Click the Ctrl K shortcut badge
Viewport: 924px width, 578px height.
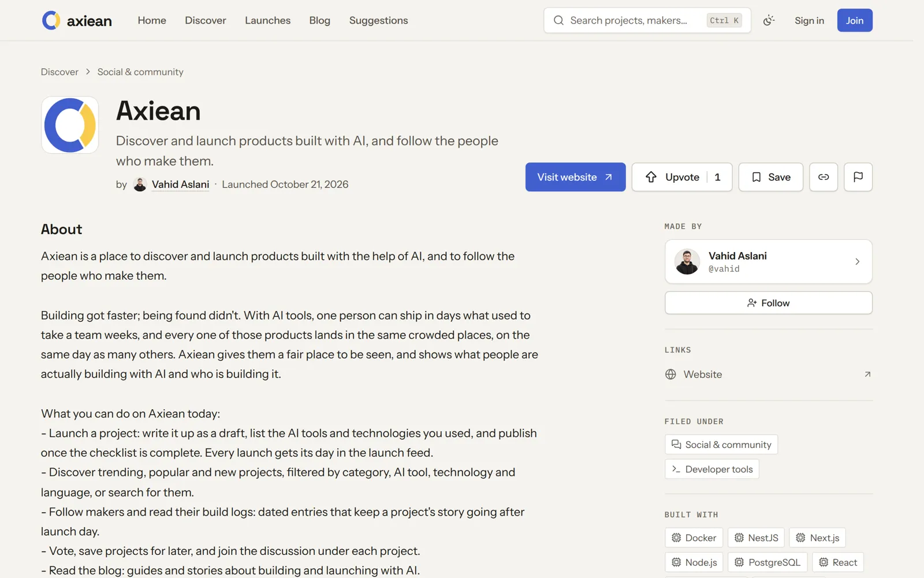click(724, 20)
